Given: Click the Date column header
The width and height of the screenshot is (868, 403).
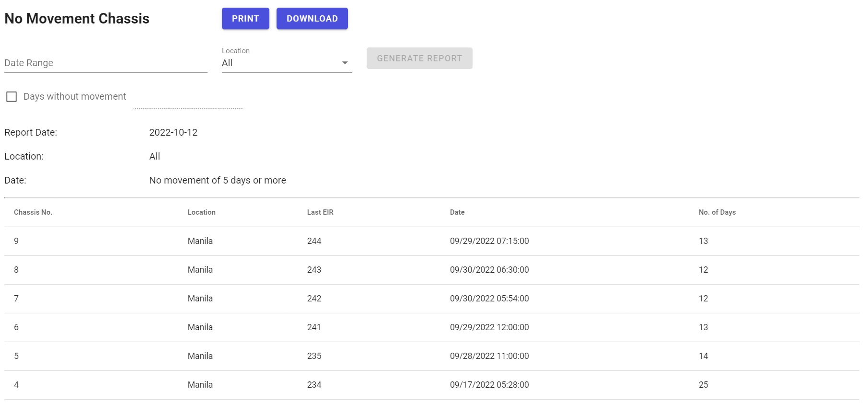Looking at the screenshot, I should pos(457,212).
